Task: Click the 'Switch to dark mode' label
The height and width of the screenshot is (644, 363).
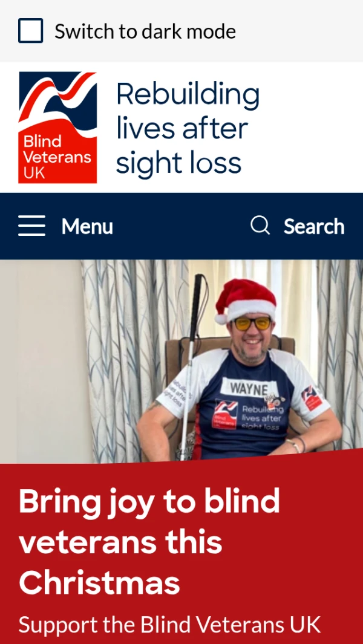Action: point(145,31)
